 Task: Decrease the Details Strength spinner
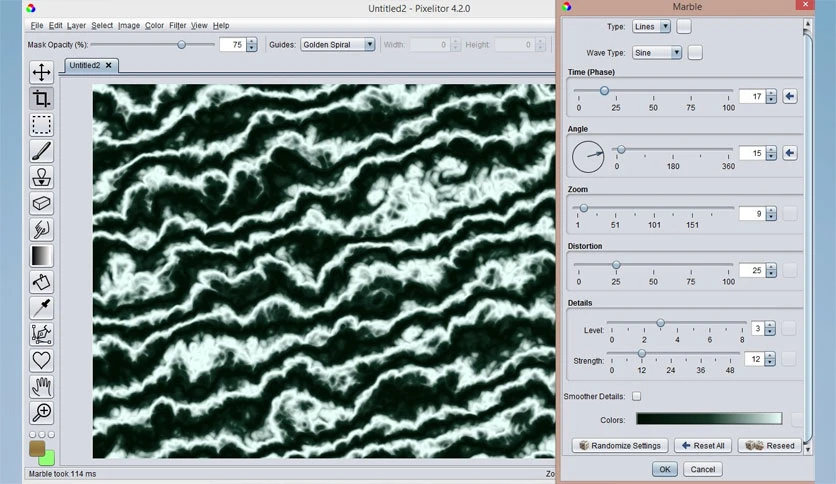[769, 362]
